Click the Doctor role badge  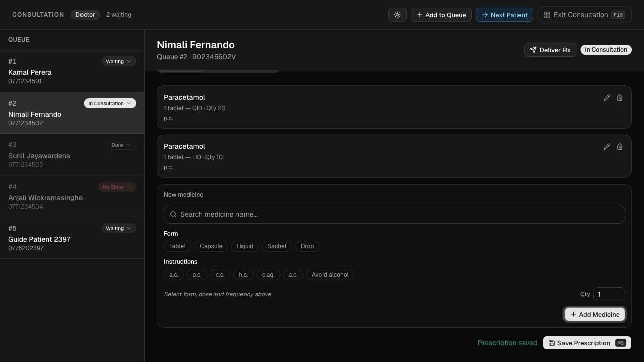pyautogui.click(x=85, y=15)
